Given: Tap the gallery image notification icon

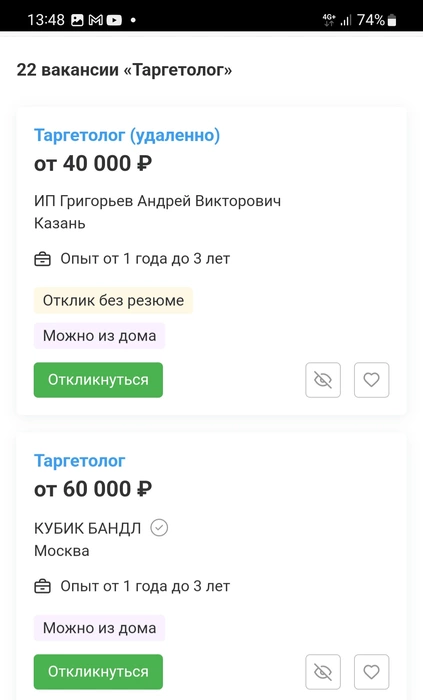Looking at the screenshot, I should tap(77, 20).
